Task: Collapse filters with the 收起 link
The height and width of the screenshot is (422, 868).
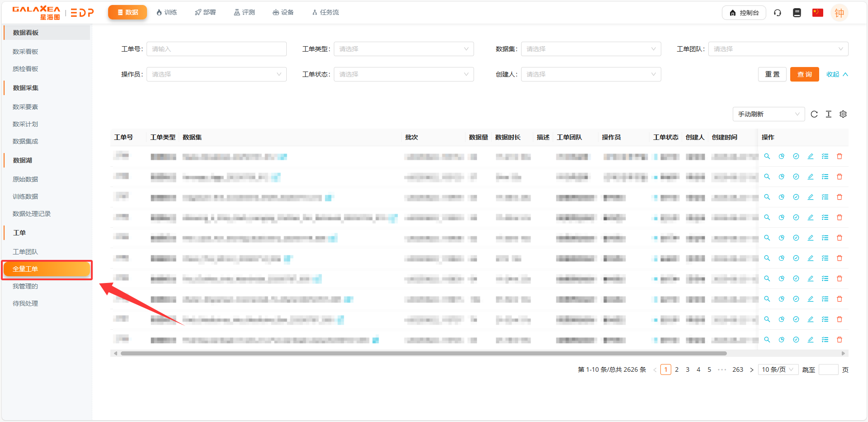Action: (837, 74)
